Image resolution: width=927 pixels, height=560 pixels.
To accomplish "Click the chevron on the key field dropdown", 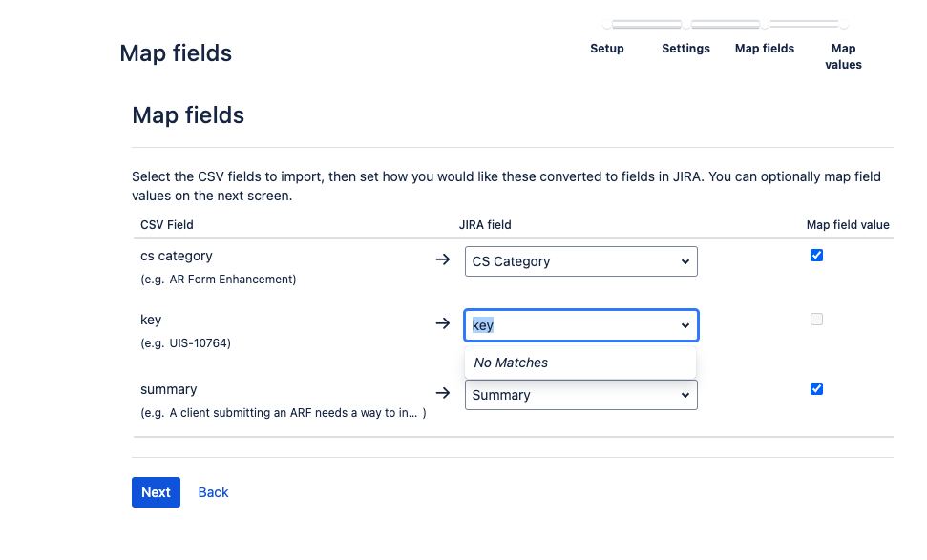I will [x=685, y=324].
